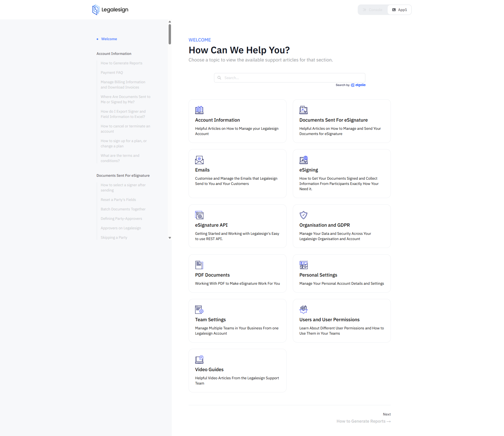Click the Search input field
Screen dimensions: 504x436
click(x=289, y=78)
